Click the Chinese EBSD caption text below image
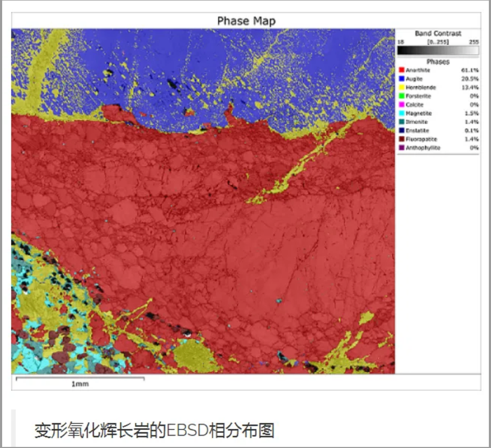The height and width of the screenshot is (448, 491). coord(155,431)
